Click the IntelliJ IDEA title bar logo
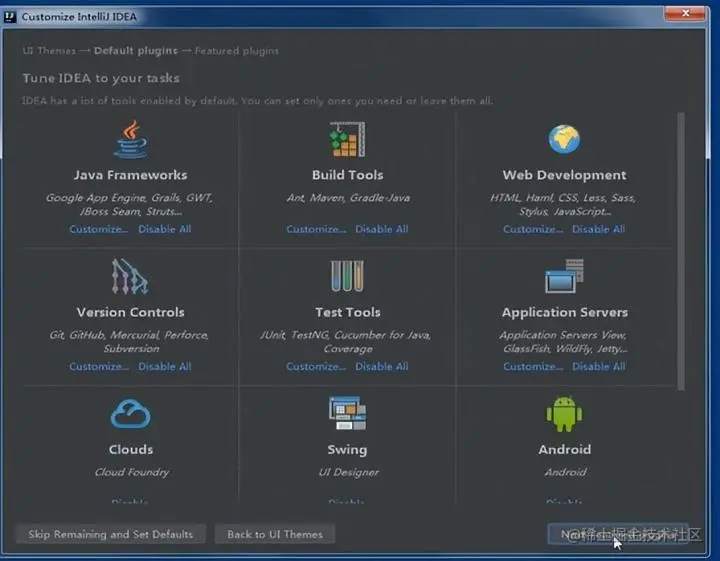The image size is (720, 561). (10, 17)
